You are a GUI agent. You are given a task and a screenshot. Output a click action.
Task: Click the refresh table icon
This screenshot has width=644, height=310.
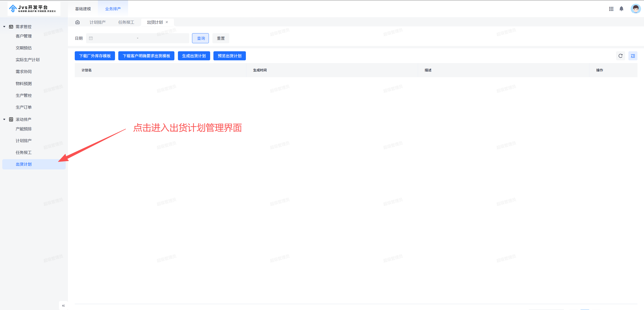[620, 56]
